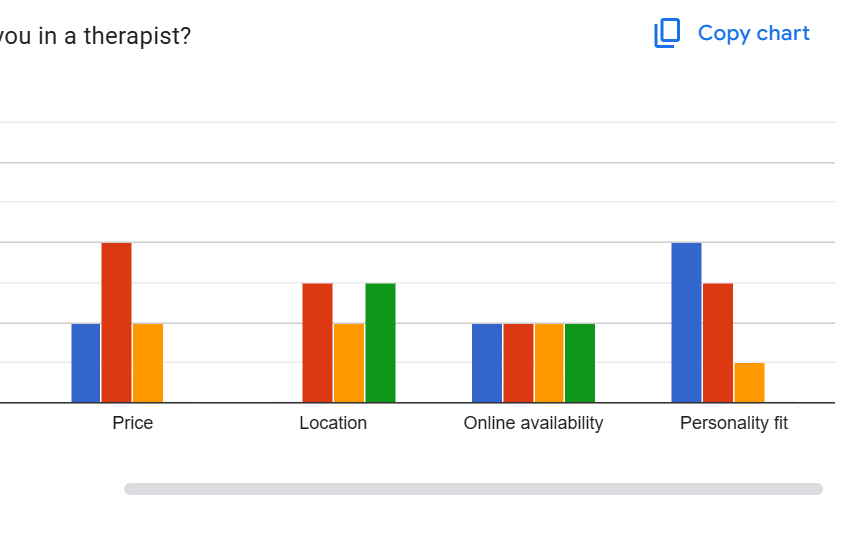Click the Location axis label

333,423
